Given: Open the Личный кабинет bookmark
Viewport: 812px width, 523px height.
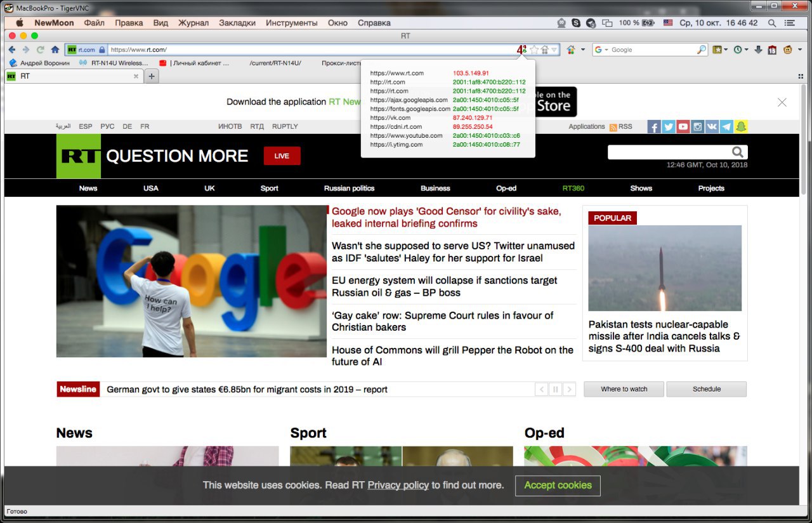Looking at the screenshot, I should (194, 63).
